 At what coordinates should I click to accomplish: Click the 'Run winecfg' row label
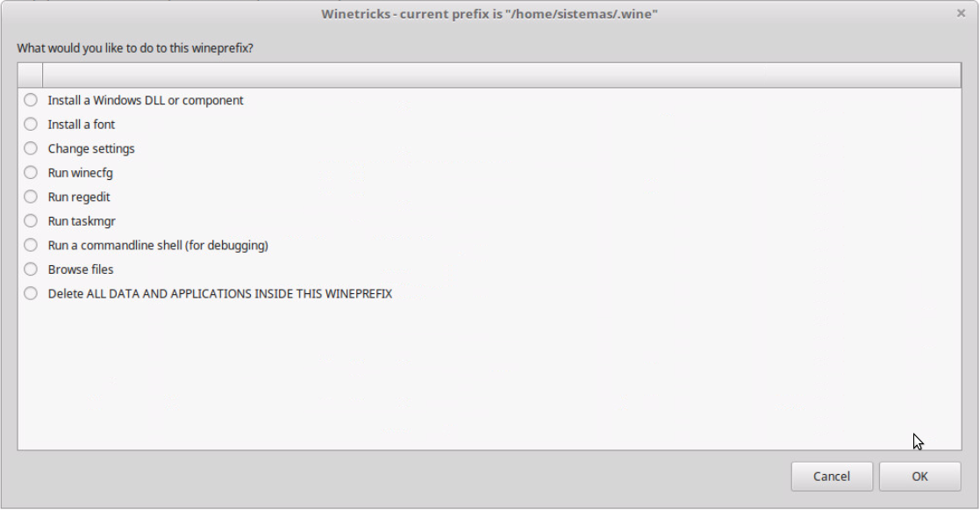81,173
